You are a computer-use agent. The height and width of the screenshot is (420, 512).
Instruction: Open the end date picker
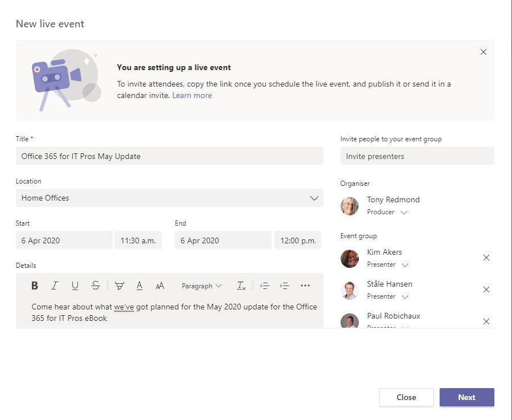pyautogui.click(x=223, y=240)
